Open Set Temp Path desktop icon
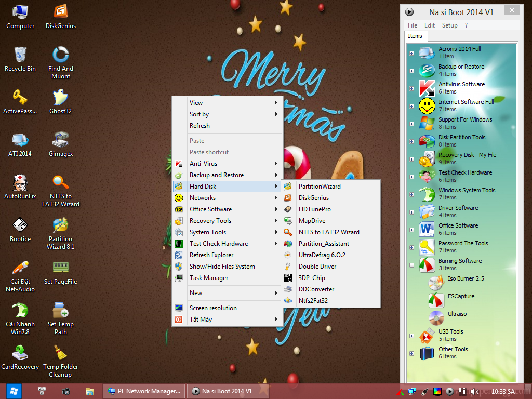532x399 pixels. click(61, 319)
